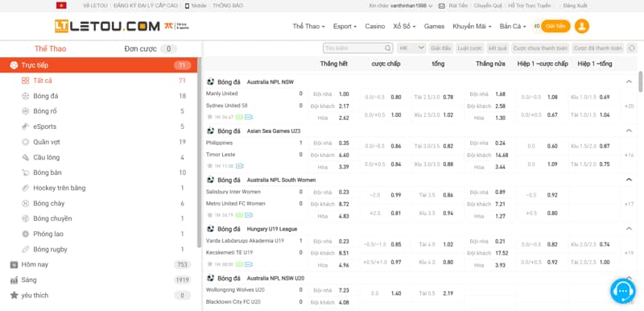The height and width of the screenshot is (311, 644).
Task: Open the Casino menu item
Action: coord(375,27)
